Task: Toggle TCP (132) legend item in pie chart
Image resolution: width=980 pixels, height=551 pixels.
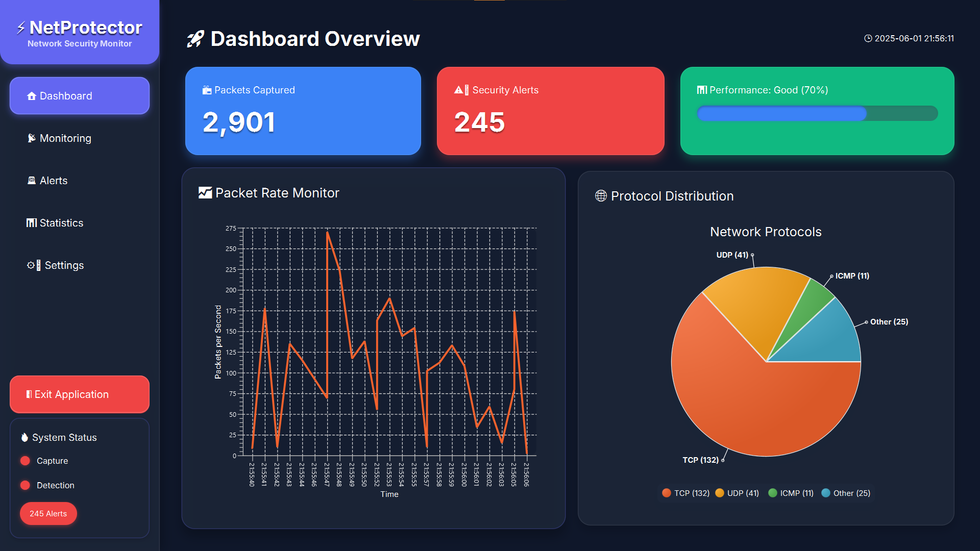Action: tap(685, 493)
